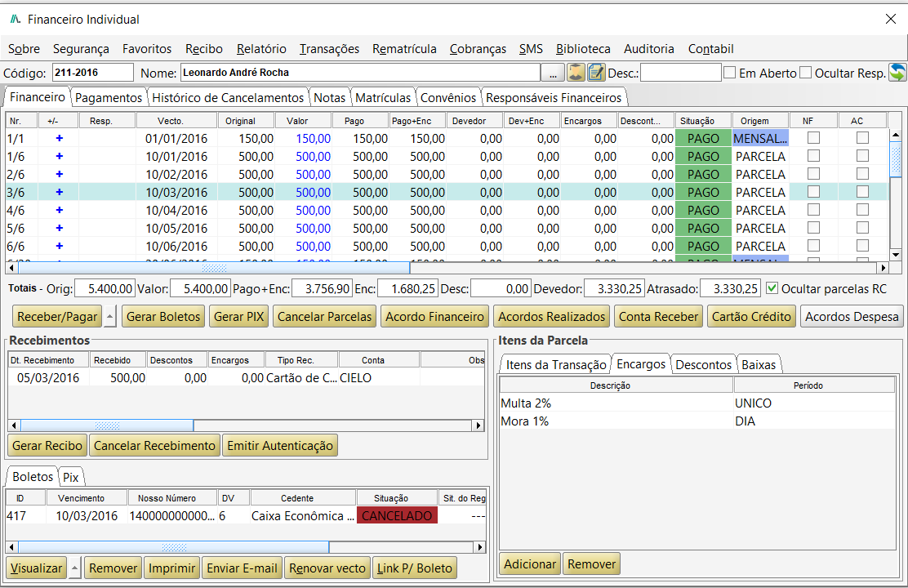The image size is (908, 588).
Task: Click the Boletos horizontal scrollbar thumb
Action: pos(174,547)
